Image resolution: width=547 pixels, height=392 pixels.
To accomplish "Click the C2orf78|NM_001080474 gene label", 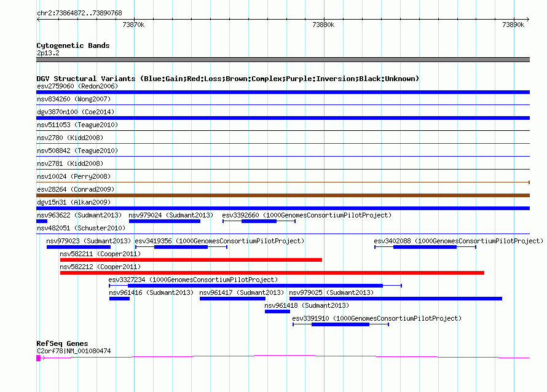I will [74, 351].
